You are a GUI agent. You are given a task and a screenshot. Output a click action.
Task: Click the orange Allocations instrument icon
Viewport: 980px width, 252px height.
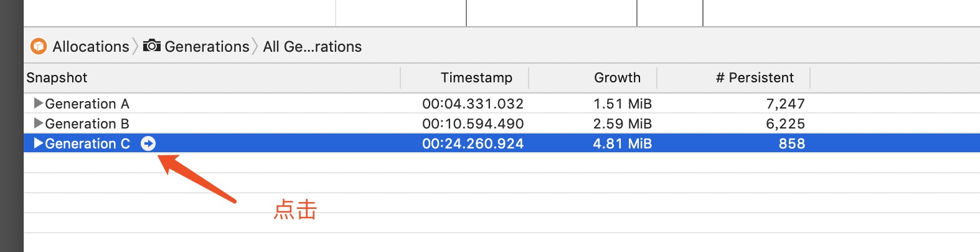pyautogui.click(x=39, y=46)
